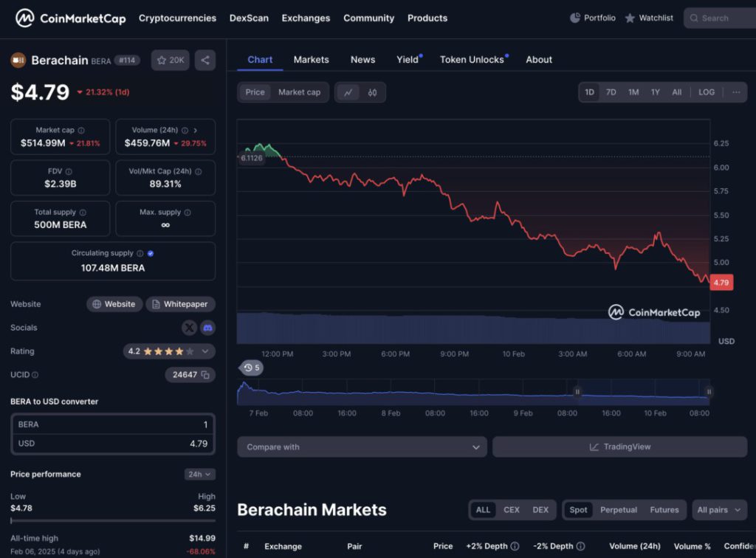This screenshot has height=558, width=756.
Task: Toggle LOG scale on chart
Action: [x=707, y=92]
